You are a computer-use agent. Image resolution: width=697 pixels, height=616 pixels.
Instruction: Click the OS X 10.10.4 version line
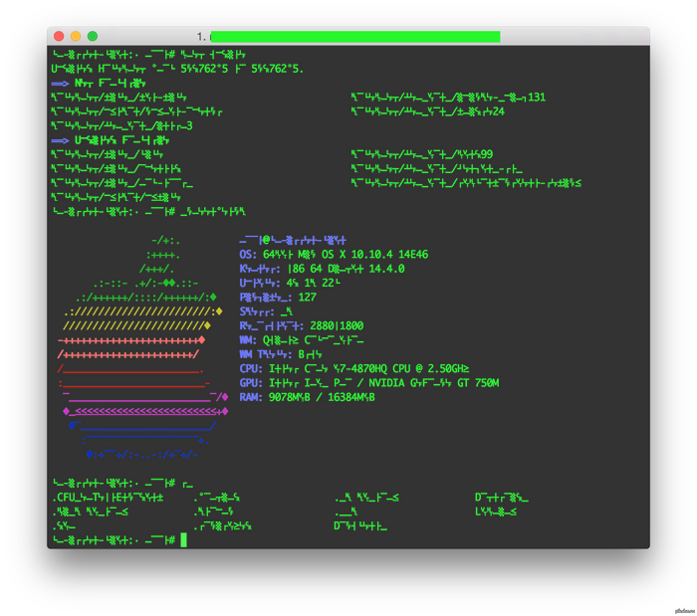(x=334, y=255)
